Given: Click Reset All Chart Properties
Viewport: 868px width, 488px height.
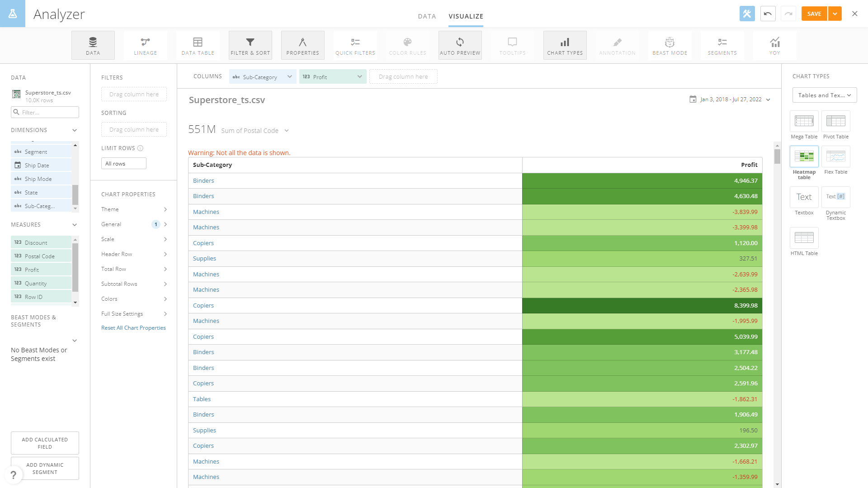Looking at the screenshot, I should [x=133, y=327].
